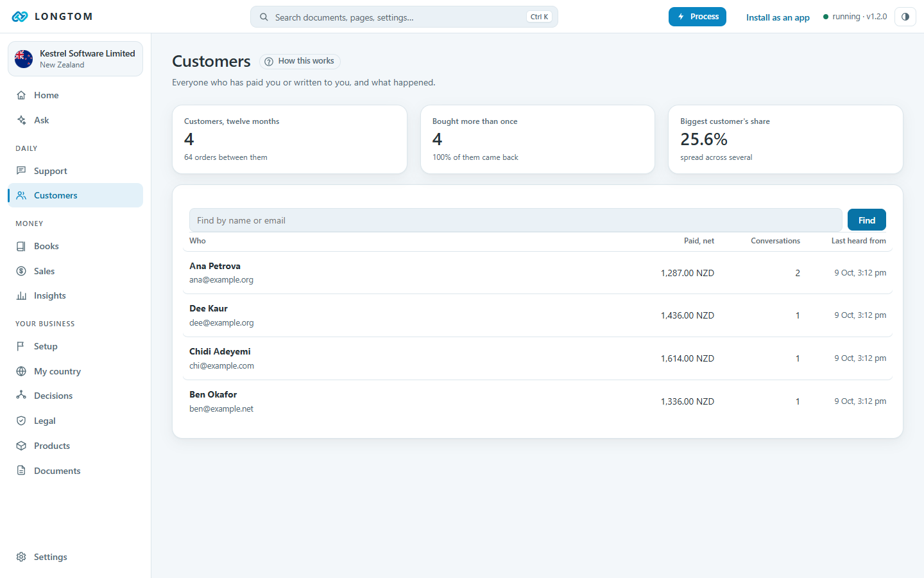Viewport: 924px width, 578px height.
Task: Open How this works help button
Action: 300,61
